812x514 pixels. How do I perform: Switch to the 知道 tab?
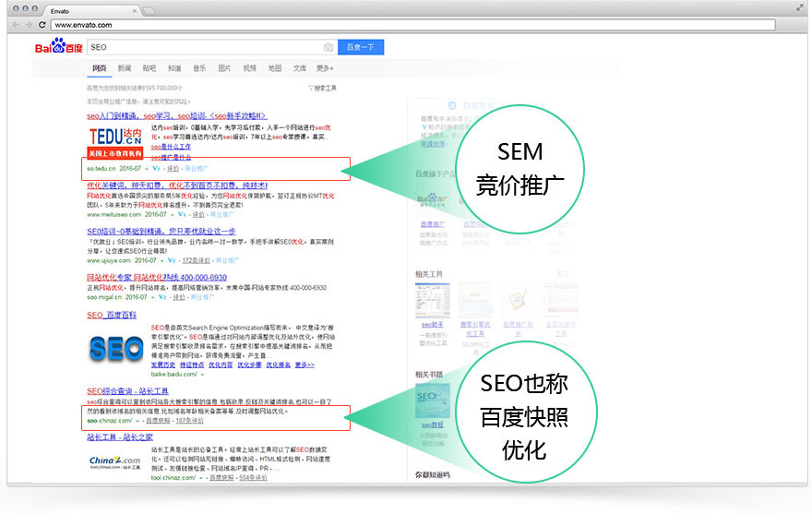tap(174, 68)
